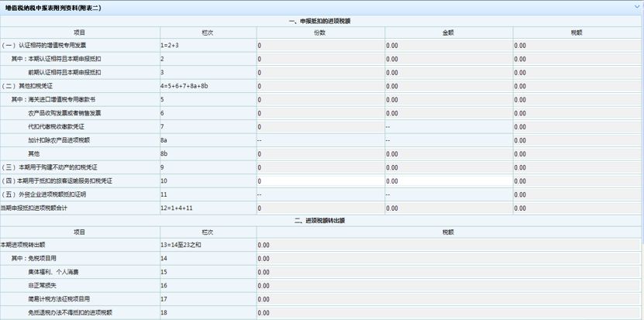Focus the 份数 field for 海关进口增值税专用缴款书
The width and height of the screenshot is (644, 320).
pos(319,99)
